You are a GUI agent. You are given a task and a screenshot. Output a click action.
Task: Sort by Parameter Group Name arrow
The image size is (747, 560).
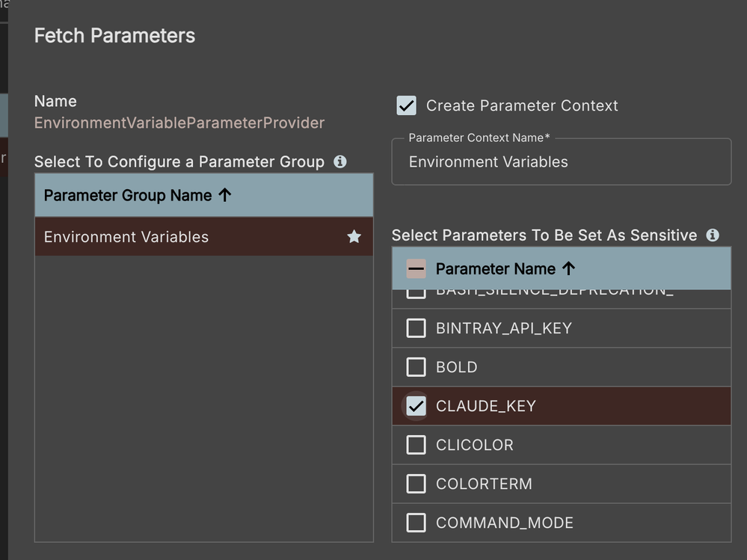(x=225, y=195)
